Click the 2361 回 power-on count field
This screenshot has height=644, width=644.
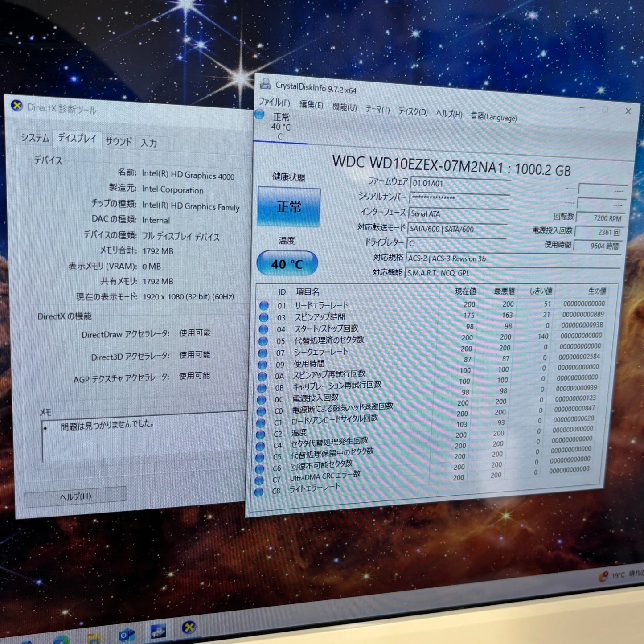(599, 232)
